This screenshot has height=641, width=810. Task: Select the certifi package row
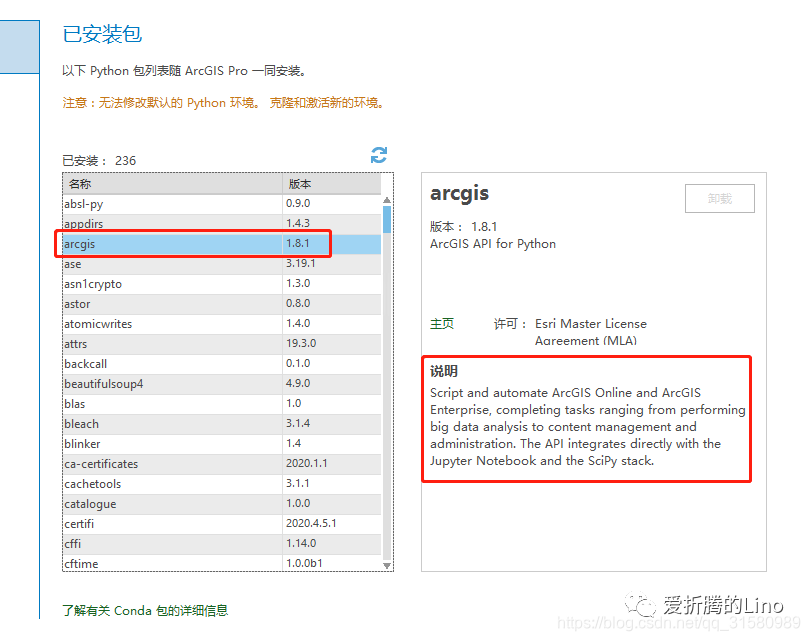coord(222,524)
